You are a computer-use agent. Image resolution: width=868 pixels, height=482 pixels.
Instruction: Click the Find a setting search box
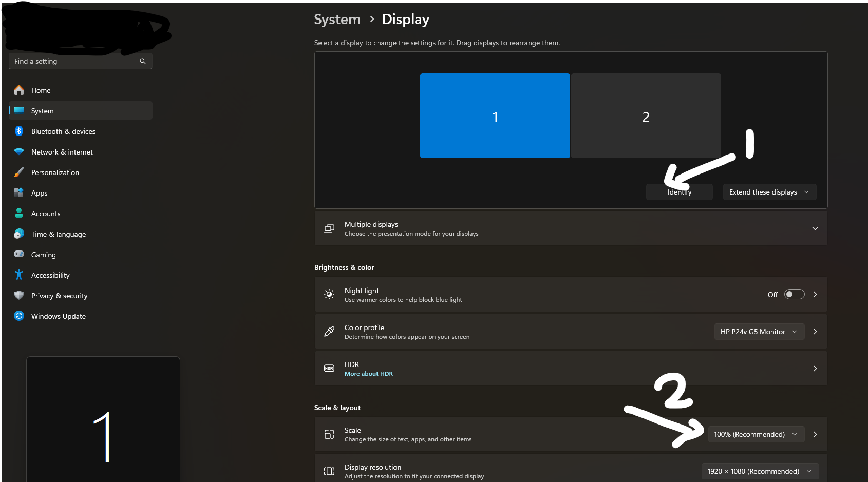coord(81,61)
